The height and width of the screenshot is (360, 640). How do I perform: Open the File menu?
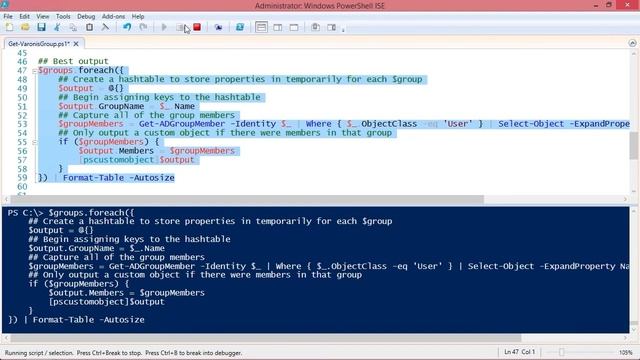tap(8, 16)
